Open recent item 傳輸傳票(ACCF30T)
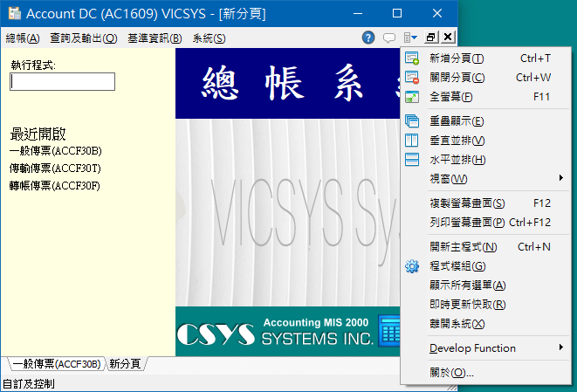577x392 pixels. [55, 168]
